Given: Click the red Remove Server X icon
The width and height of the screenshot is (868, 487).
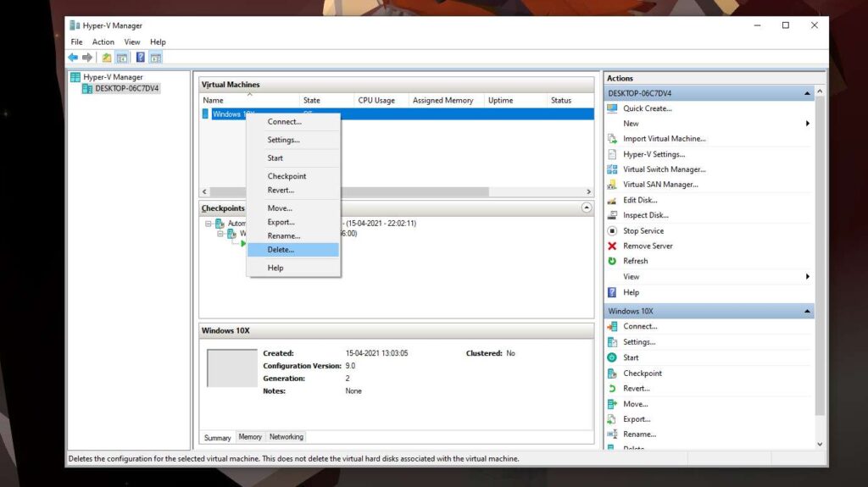Looking at the screenshot, I should pos(612,246).
